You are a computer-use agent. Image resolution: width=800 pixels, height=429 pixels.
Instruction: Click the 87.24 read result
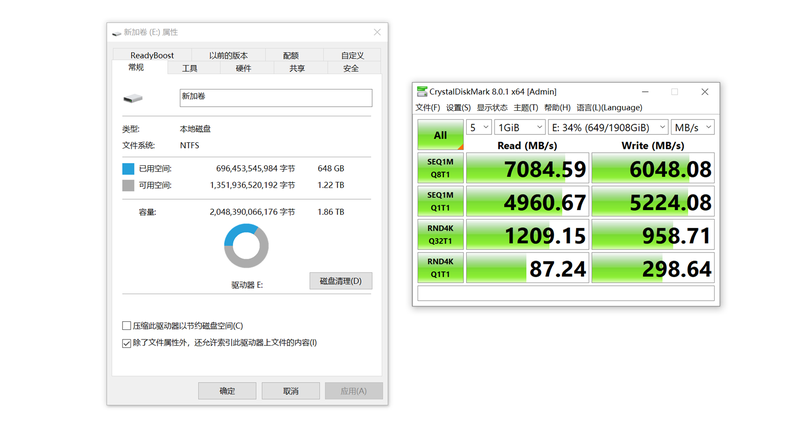tap(528, 268)
